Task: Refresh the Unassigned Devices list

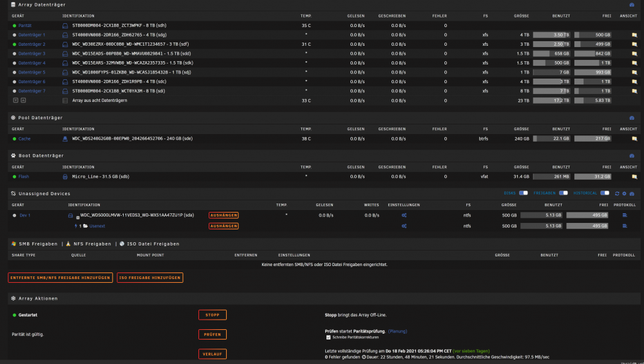Action: coord(617,193)
